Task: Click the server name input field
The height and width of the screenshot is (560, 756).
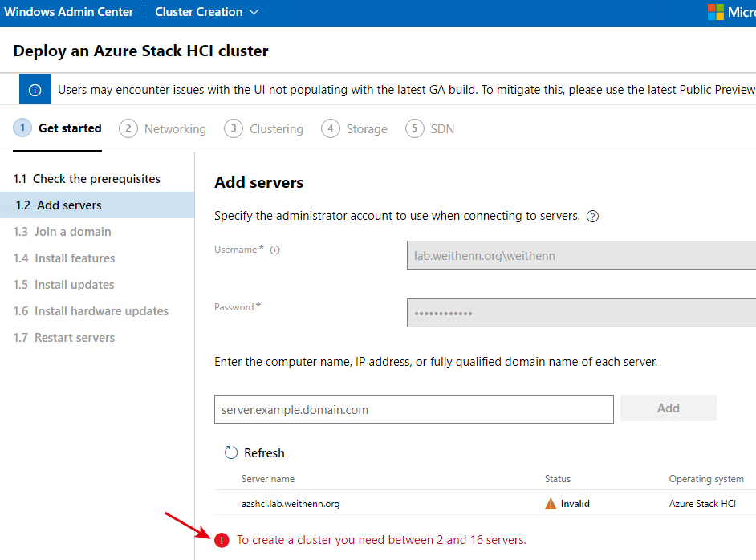Action: point(413,409)
